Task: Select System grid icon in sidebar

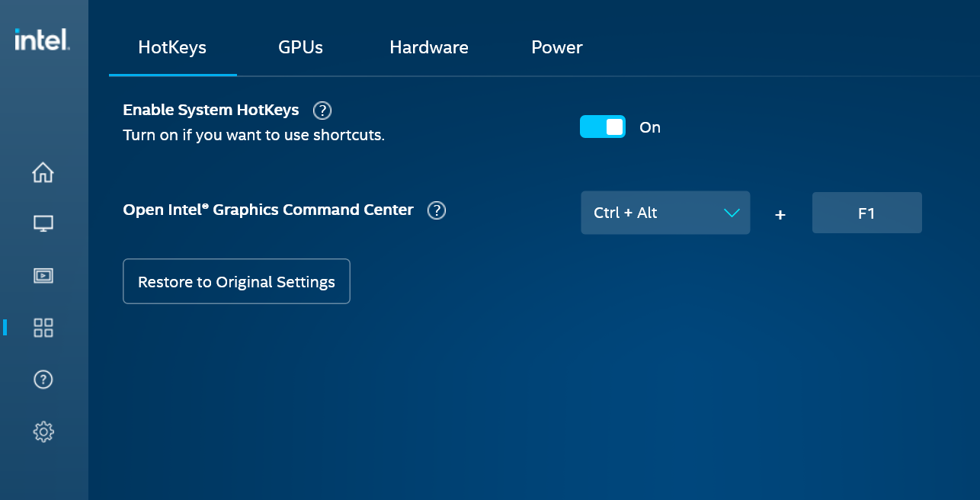Action: pyautogui.click(x=43, y=328)
